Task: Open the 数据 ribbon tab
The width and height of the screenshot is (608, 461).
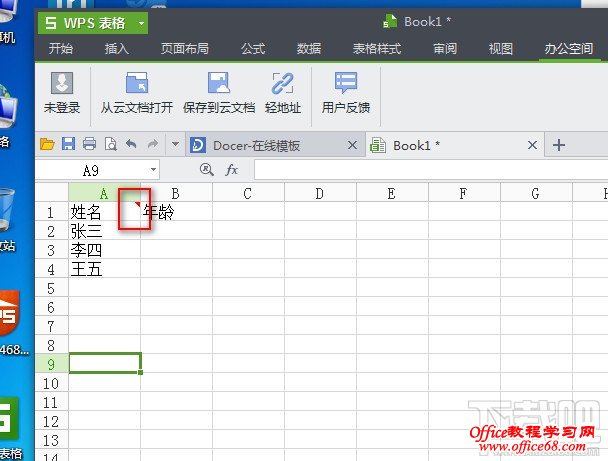Action: [309, 48]
